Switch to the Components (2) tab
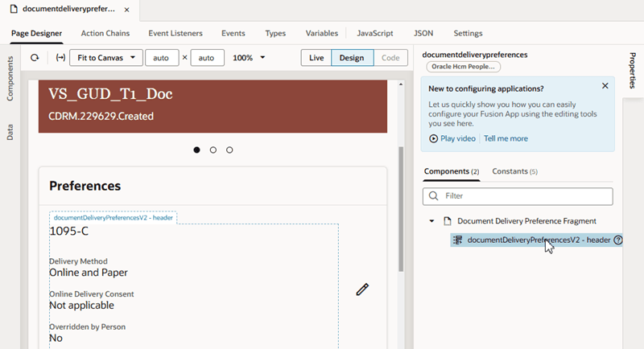 click(x=452, y=171)
